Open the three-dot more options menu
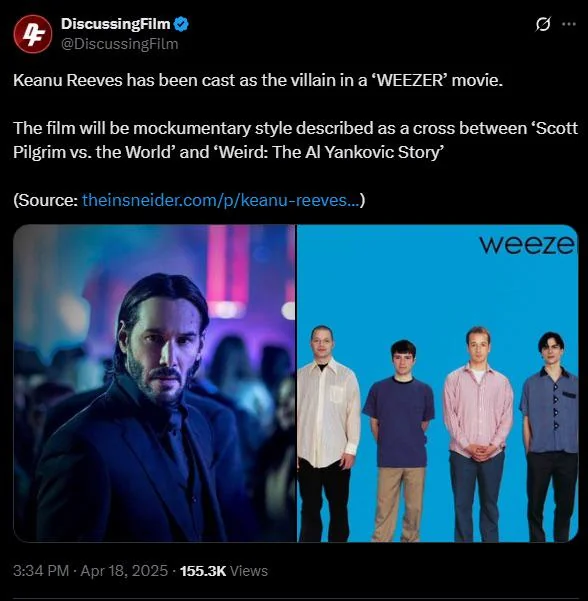The image size is (588, 601). coord(569,24)
